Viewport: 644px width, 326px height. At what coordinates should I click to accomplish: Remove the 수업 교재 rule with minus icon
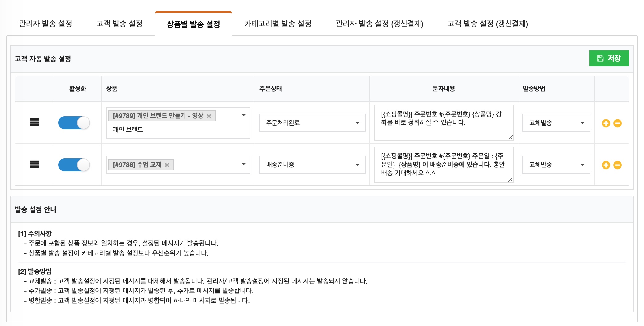[x=617, y=165]
